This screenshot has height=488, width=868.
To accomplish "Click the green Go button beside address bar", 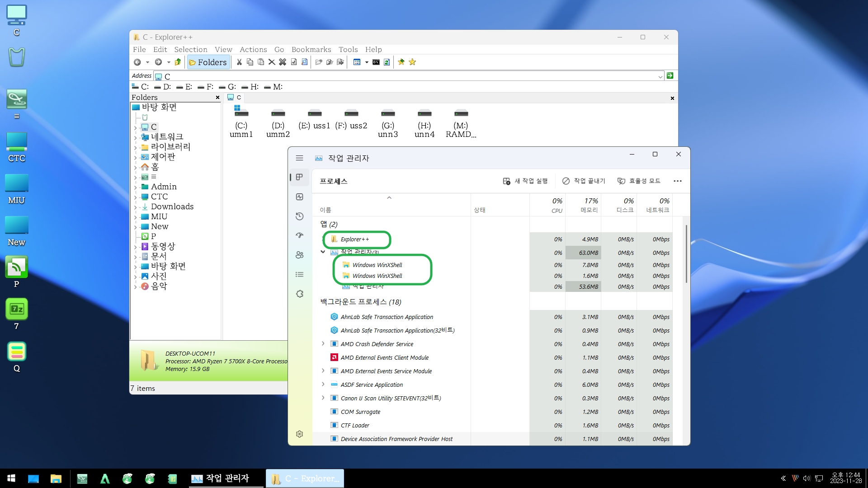I will pyautogui.click(x=670, y=76).
